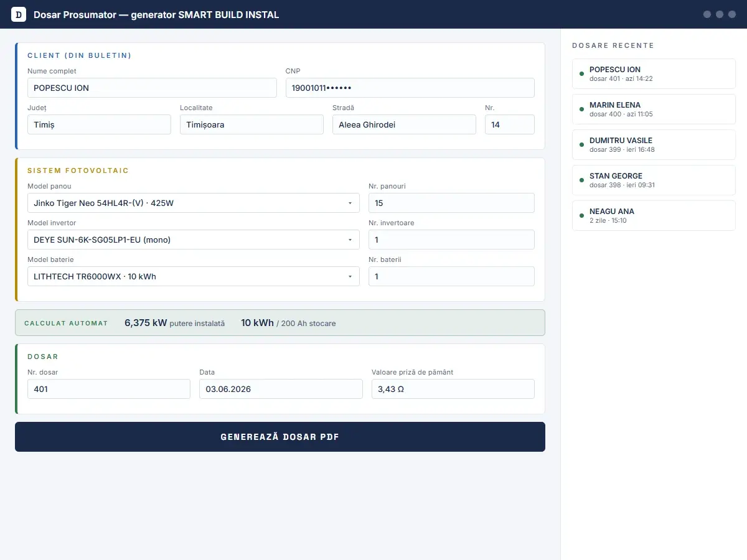This screenshot has width=747, height=560.
Task: Click the Nr. baterii field
Action: tap(451, 276)
